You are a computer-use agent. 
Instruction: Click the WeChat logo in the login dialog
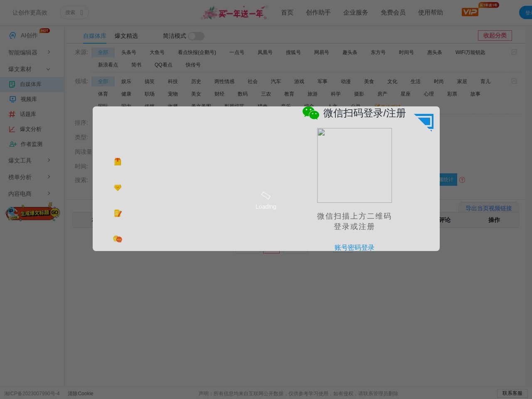[311, 113]
